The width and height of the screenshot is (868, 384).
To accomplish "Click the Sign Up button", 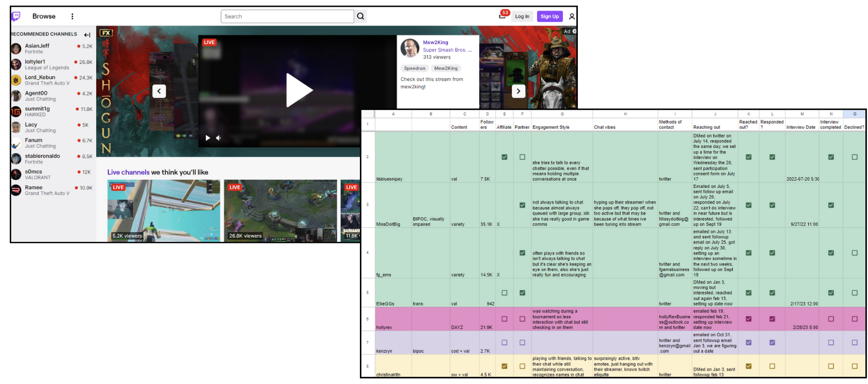I will (x=549, y=17).
